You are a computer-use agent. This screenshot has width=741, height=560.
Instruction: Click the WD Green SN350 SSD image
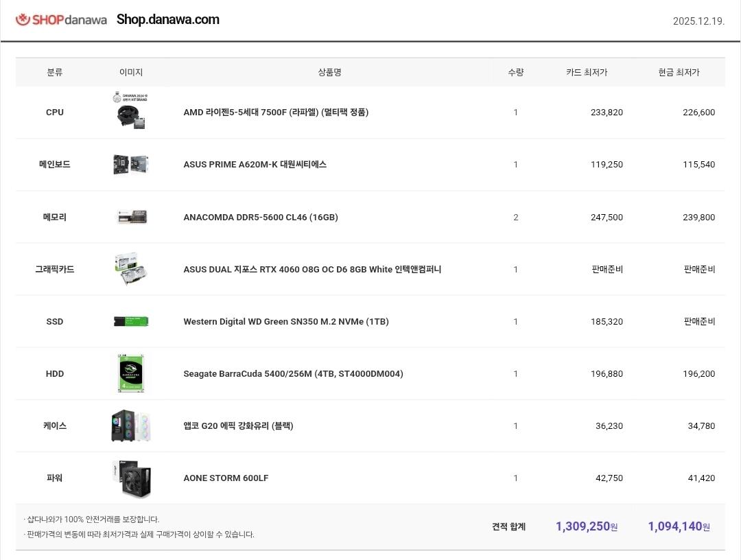tap(131, 321)
